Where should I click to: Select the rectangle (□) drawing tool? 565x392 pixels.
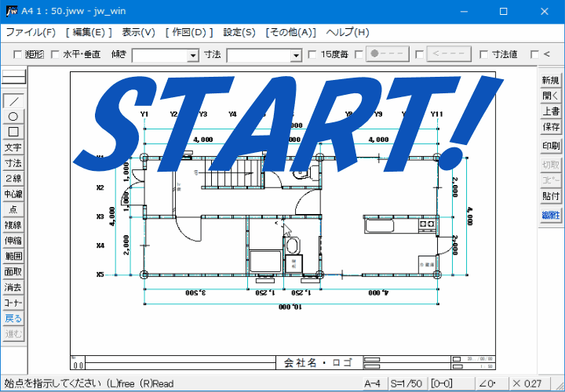tap(13, 132)
